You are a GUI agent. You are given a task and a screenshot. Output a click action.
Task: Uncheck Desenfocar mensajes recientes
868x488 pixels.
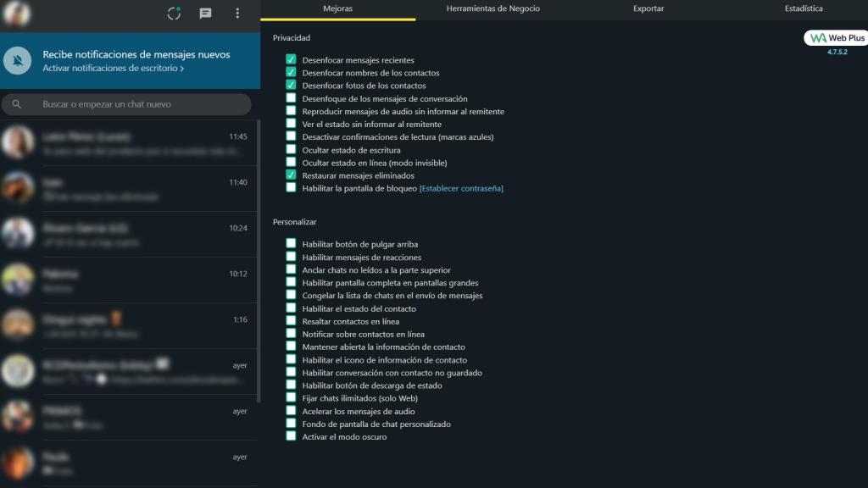(x=292, y=60)
